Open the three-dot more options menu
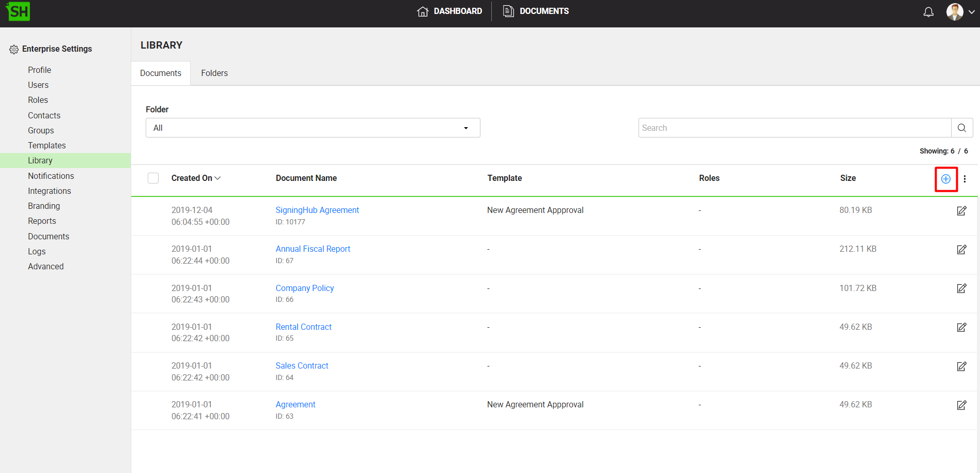This screenshot has height=473, width=980. (x=965, y=179)
